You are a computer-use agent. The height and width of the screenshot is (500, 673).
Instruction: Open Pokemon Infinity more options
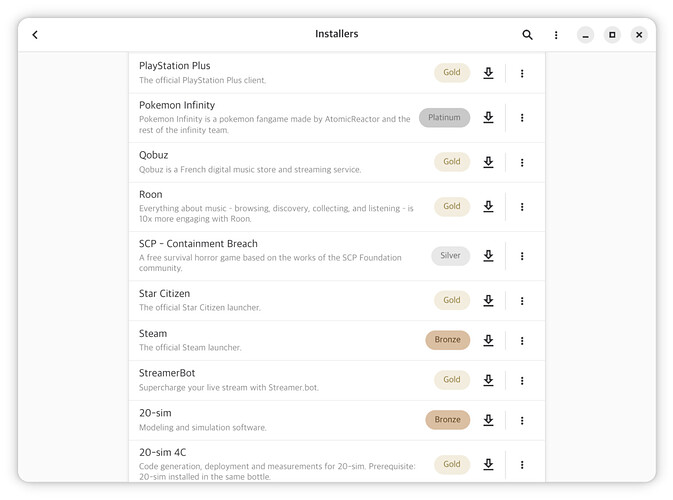click(x=522, y=118)
